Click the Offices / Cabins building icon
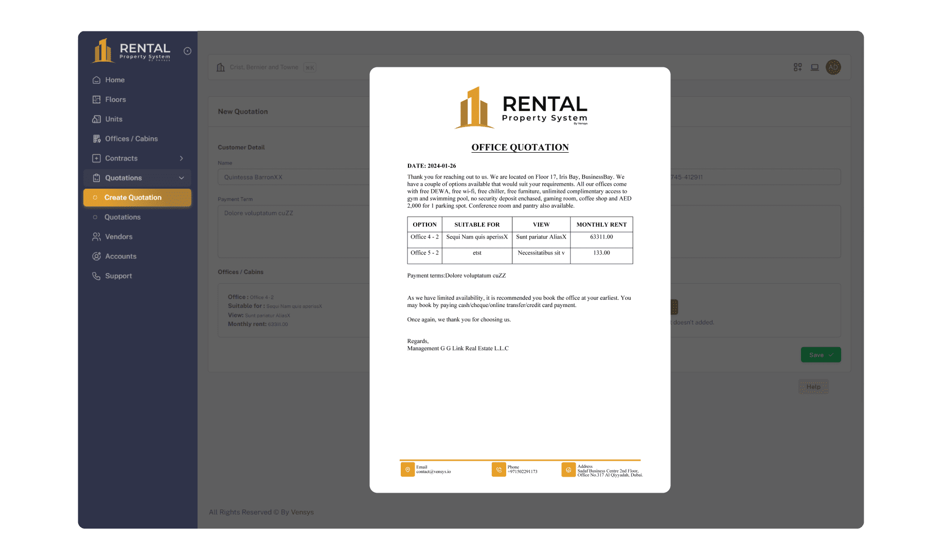The height and width of the screenshot is (560, 926). (96, 138)
